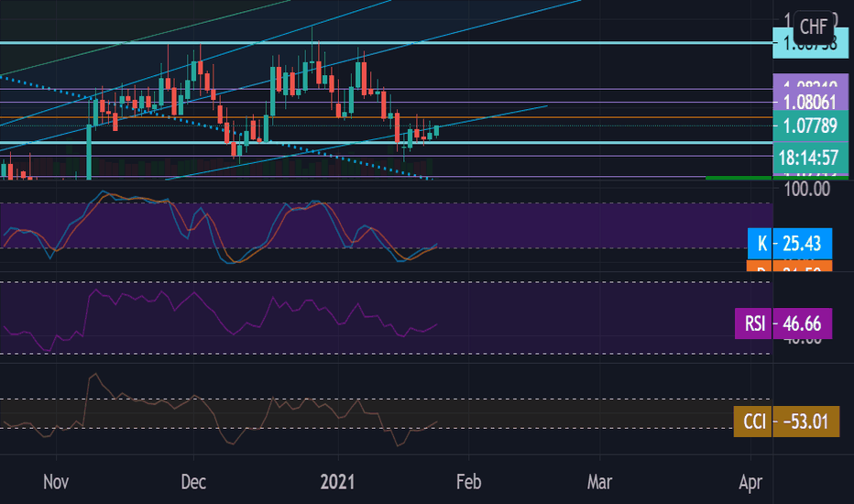Click the 2021 label on time axis
854x504 pixels.
(337, 482)
